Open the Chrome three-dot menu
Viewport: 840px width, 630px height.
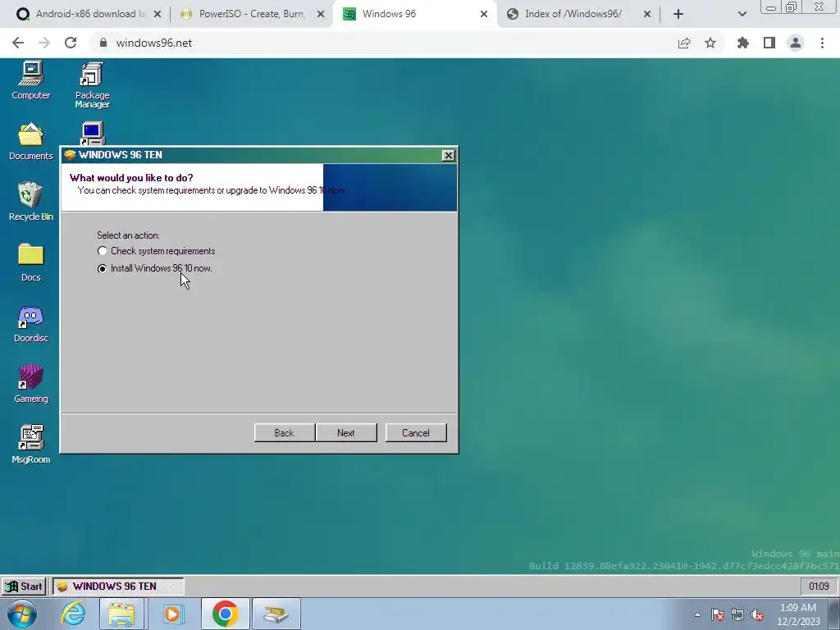[x=822, y=43]
